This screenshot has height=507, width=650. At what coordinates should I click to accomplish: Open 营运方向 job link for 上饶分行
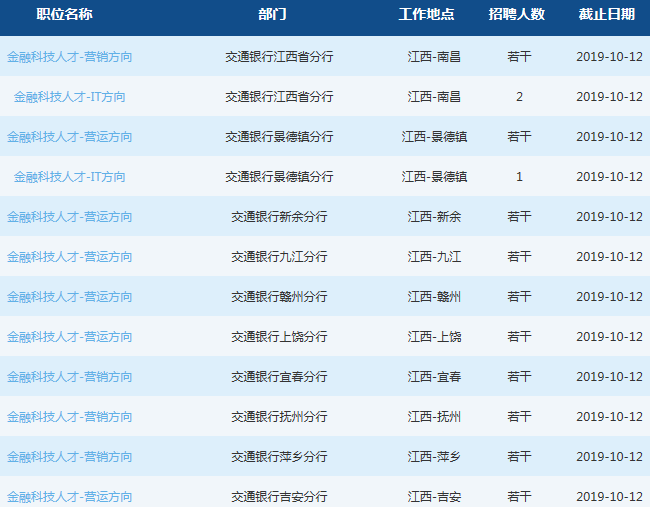pos(69,337)
